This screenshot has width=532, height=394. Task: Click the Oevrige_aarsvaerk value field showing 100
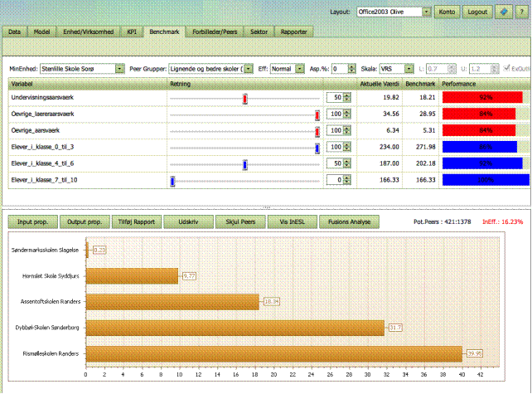tap(334, 131)
